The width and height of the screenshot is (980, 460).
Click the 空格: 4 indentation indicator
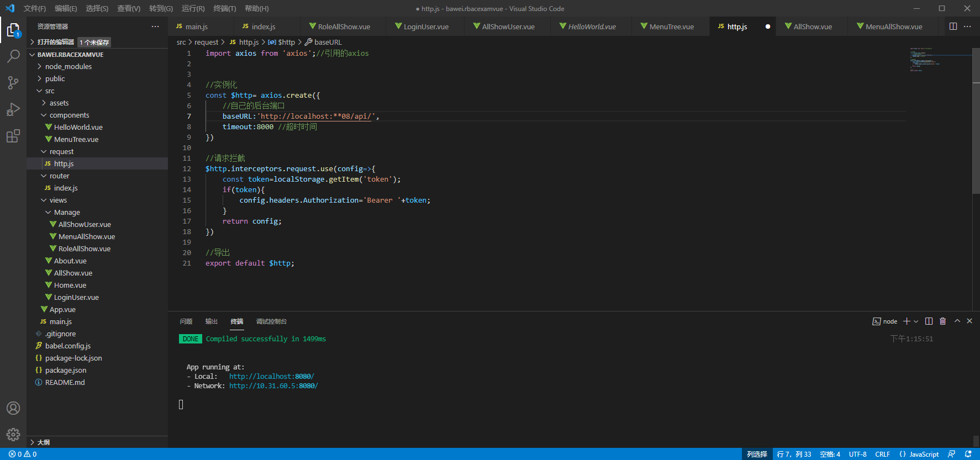830,454
